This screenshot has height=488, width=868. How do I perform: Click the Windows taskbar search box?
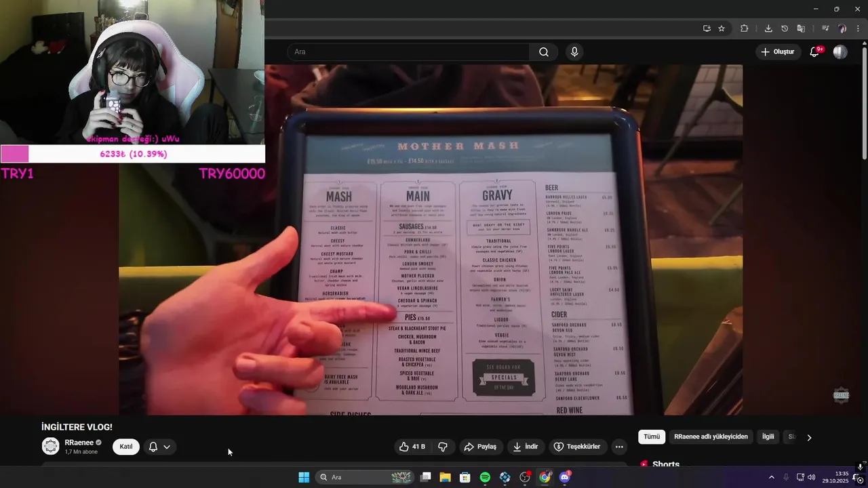365,477
